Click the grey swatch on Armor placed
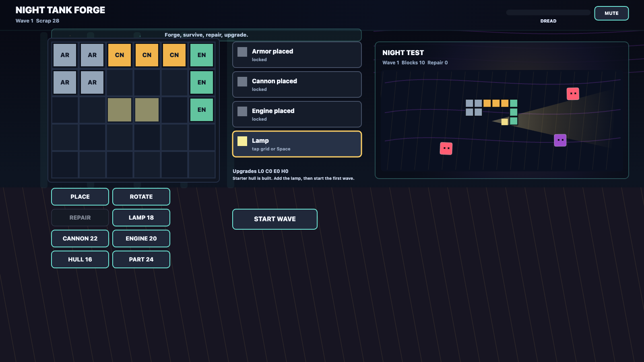The width and height of the screenshot is (644, 362). tap(242, 52)
